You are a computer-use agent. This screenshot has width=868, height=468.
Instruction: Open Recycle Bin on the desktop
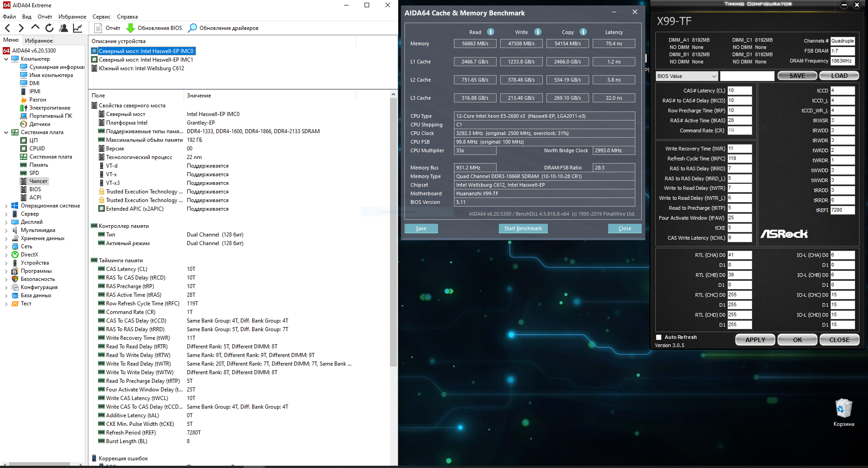pos(844,409)
